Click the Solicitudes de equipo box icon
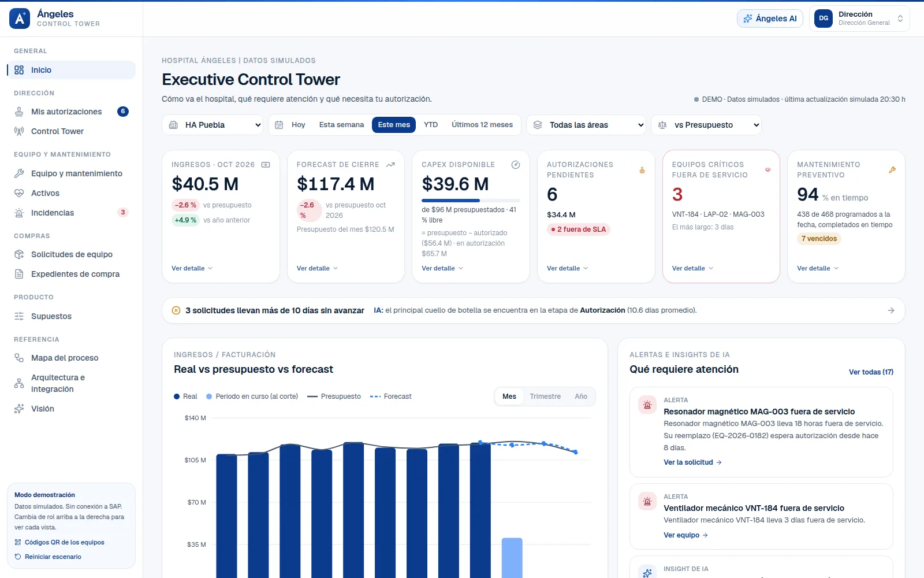This screenshot has width=924, height=578. click(x=19, y=254)
